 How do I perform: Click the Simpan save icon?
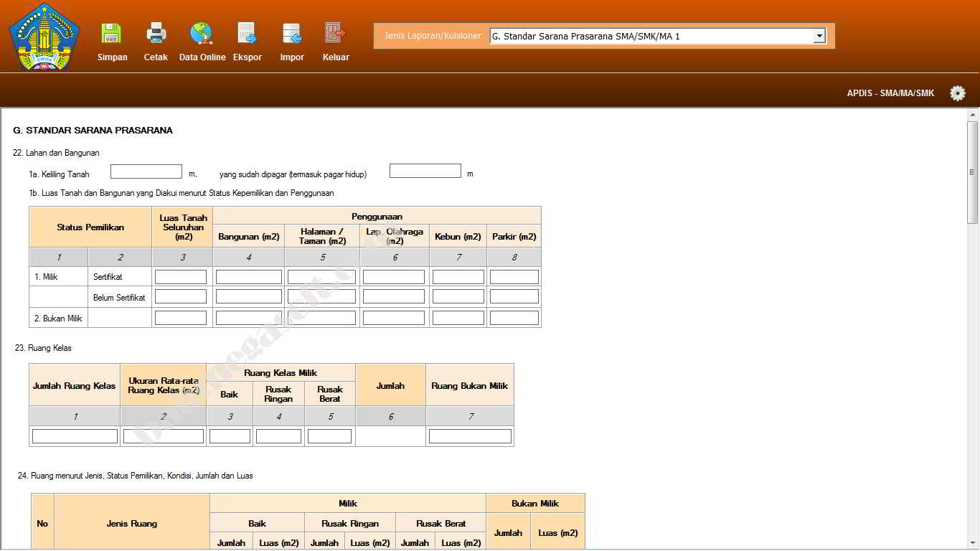tap(111, 34)
